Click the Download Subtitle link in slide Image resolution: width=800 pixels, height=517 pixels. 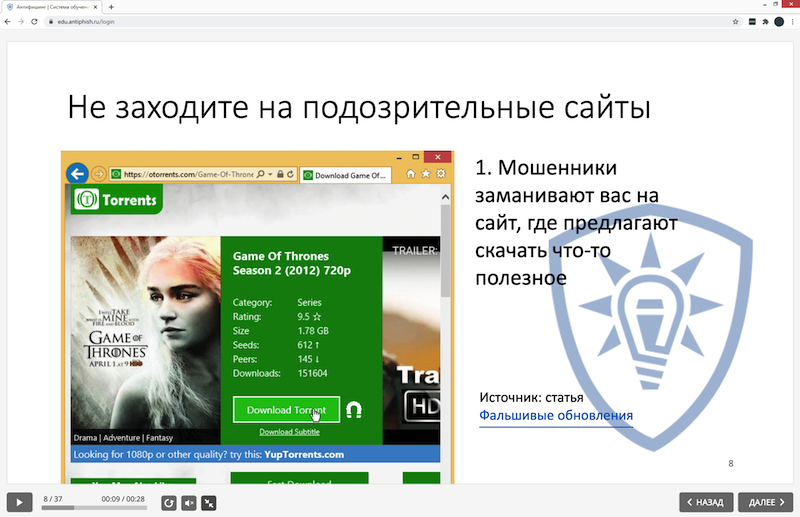tap(289, 432)
